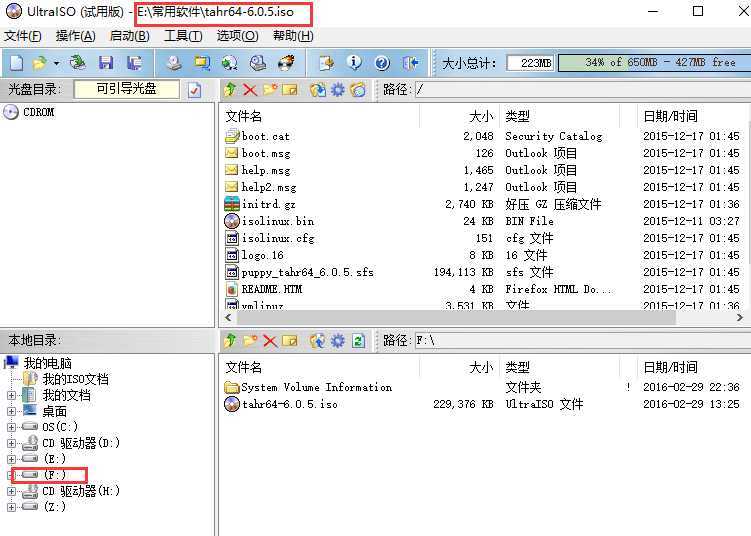The height and width of the screenshot is (536, 751).
Task: Open an ISO file via folder icon
Action: pos(39,63)
